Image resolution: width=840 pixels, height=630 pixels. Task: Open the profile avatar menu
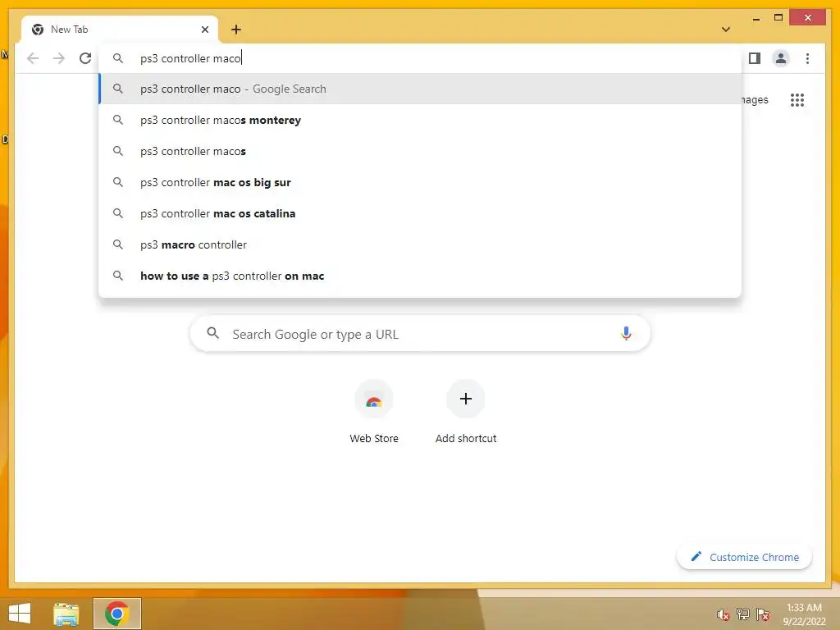click(781, 58)
